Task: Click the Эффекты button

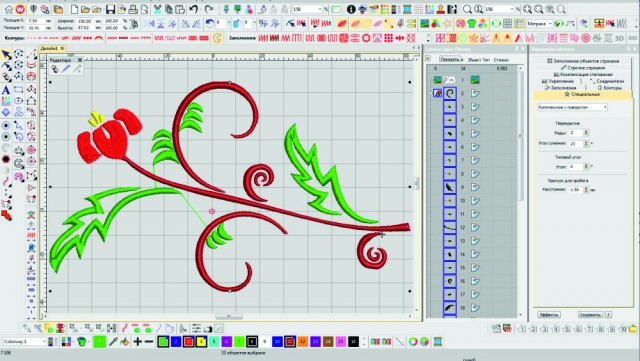Action: click(549, 315)
